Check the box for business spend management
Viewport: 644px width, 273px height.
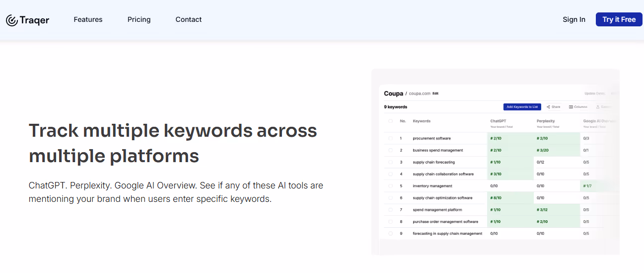click(390, 150)
